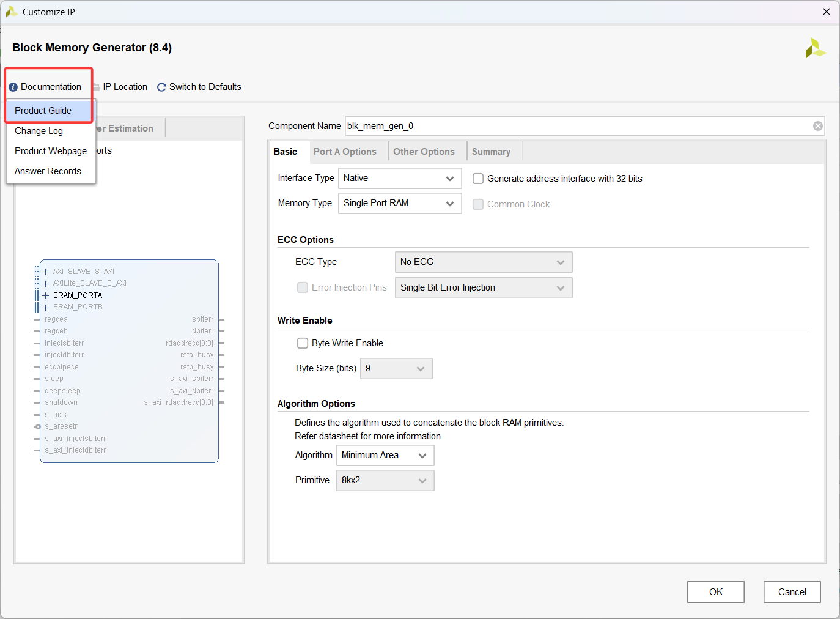
Task: Click Switch to Defaults
Action: tap(199, 87)
